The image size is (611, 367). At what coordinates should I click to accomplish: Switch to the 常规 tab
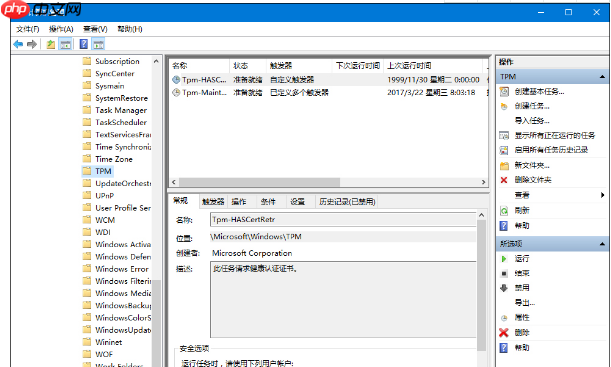pos(180,201)
